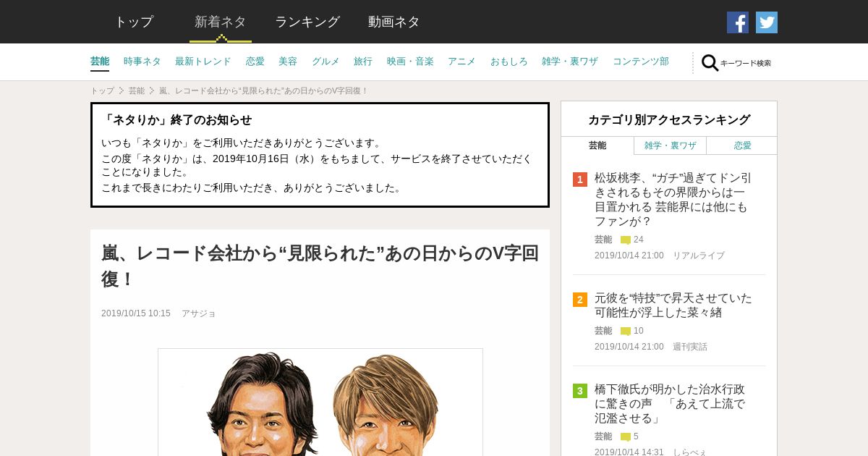
Task: Switch ranking to 恋愛 tab
Action: pos(742,145)
